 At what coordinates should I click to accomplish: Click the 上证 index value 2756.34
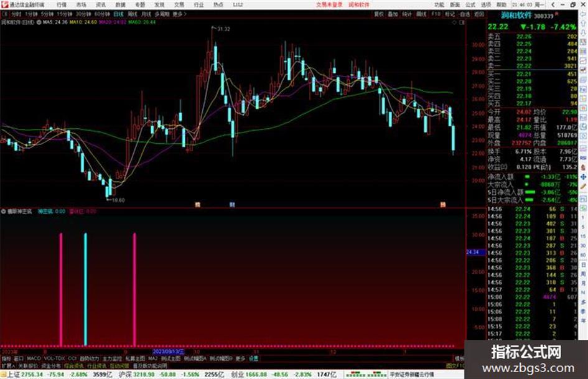click(32, 375)
